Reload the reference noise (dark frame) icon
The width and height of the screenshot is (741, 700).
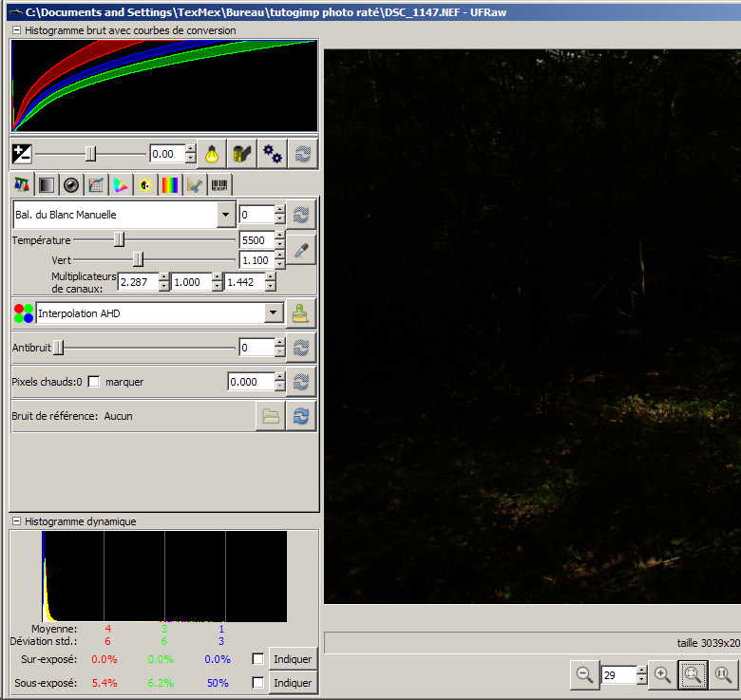[301, 416]
